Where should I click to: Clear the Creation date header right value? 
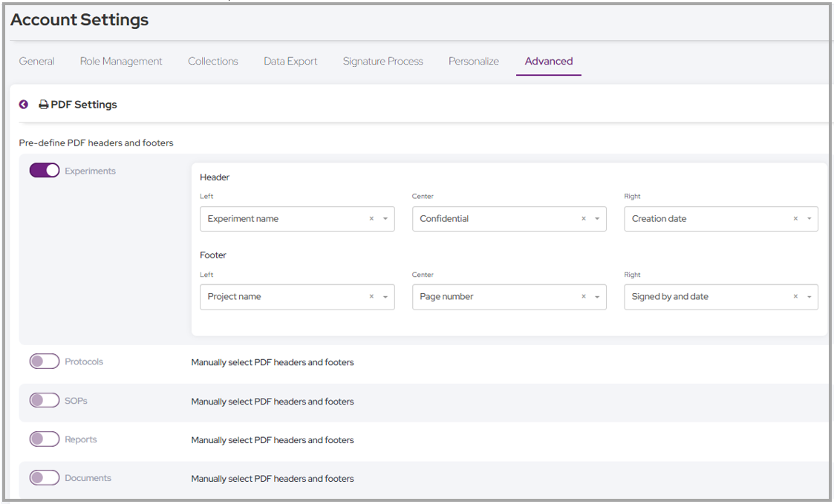pos(794,218)
